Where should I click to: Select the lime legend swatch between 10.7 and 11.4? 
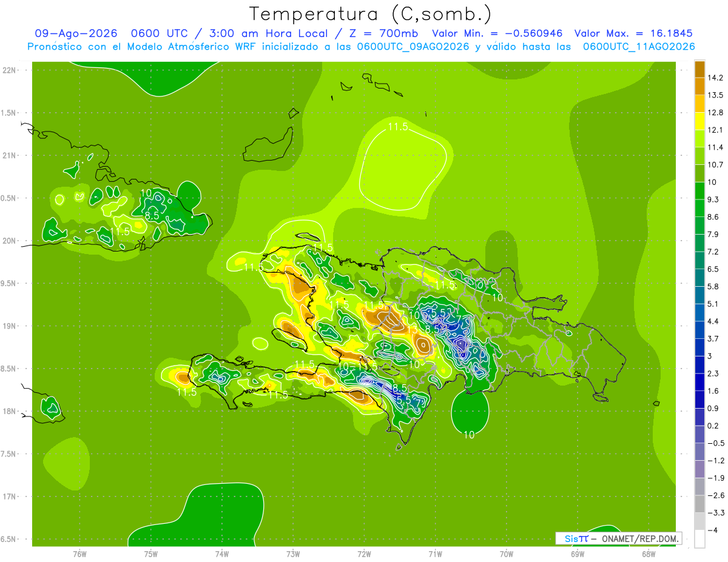click(699, 156)
